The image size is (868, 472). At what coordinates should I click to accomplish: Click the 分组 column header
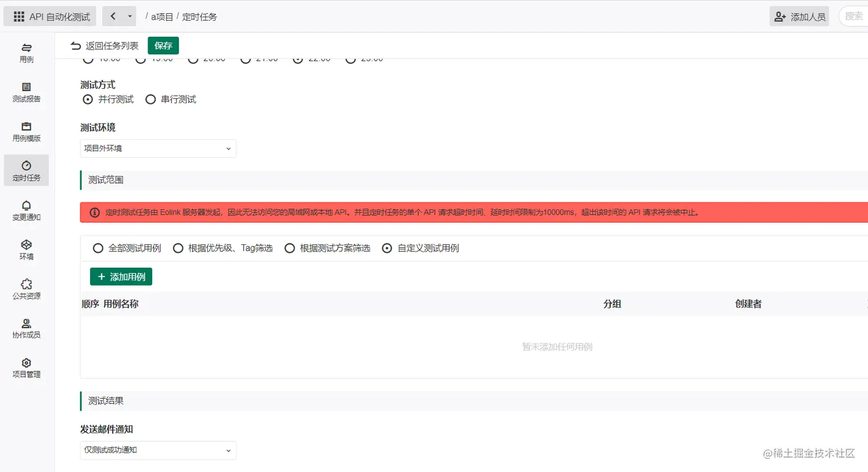(x=612, y=304)
